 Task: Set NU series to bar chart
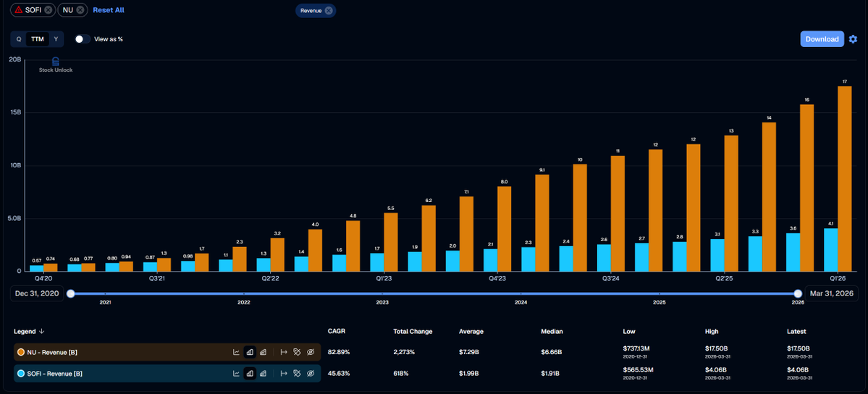pyautogui.click(x=250, y=352)
